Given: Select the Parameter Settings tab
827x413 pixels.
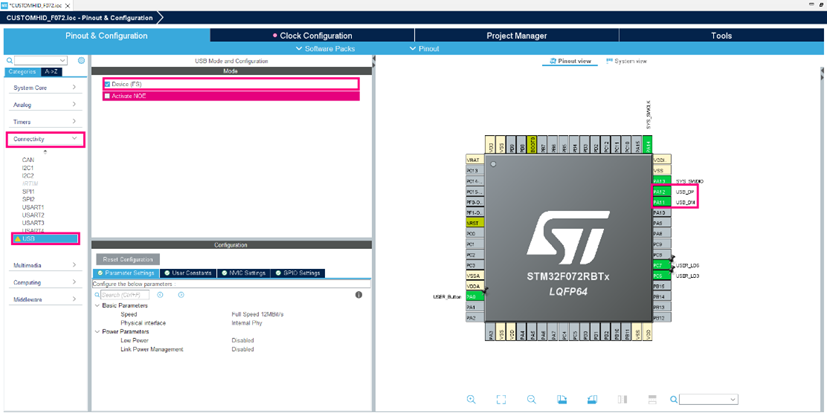Looking at the screenshot, I should tap(126, 273).
